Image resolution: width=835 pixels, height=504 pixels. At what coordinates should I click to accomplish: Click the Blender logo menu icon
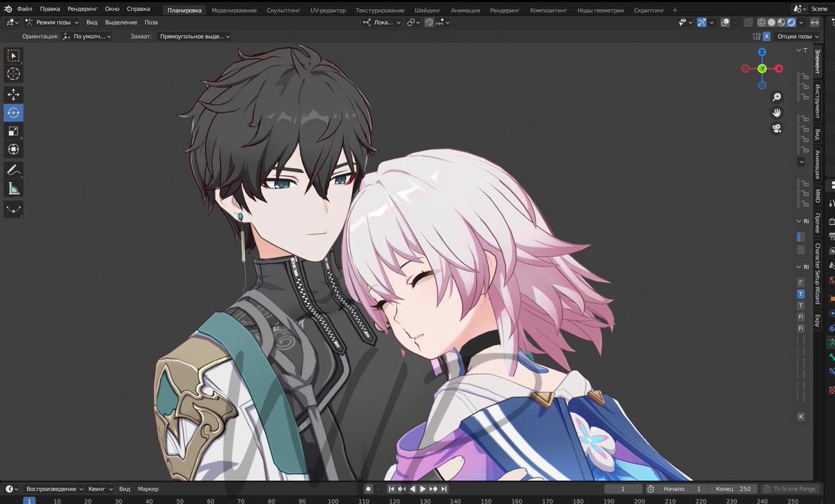pyautogui.click(x=7, y=10)
